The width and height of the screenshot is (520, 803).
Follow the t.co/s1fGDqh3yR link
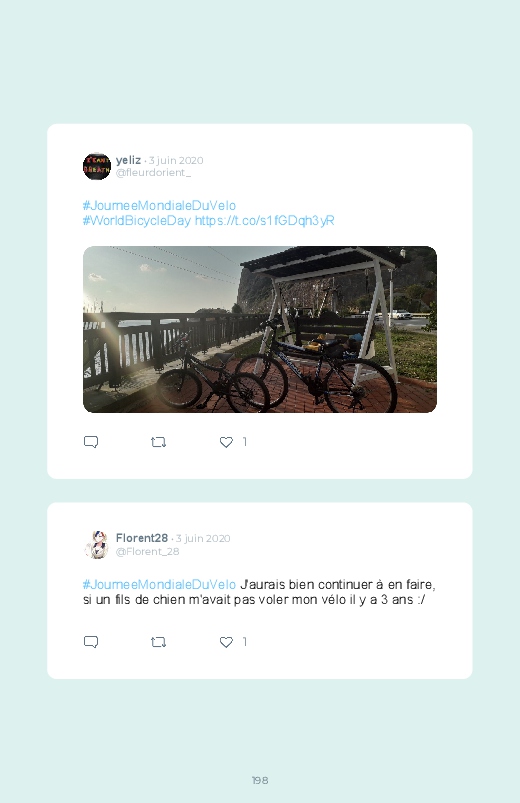264,221
